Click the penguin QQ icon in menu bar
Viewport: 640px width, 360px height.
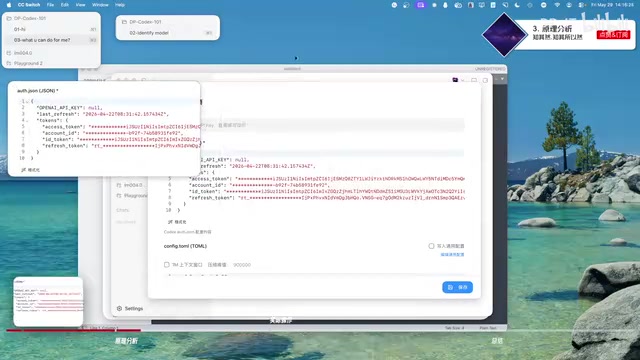[445, 5]
